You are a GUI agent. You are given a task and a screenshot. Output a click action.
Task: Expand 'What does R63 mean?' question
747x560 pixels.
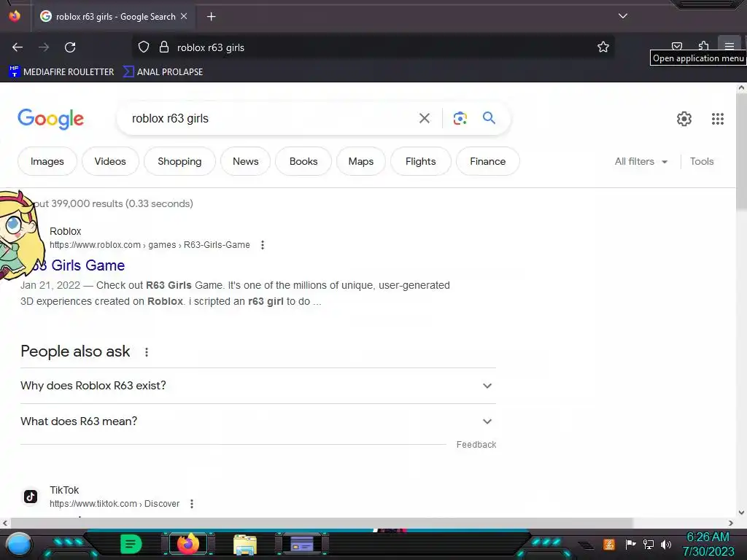coord(258,421)
